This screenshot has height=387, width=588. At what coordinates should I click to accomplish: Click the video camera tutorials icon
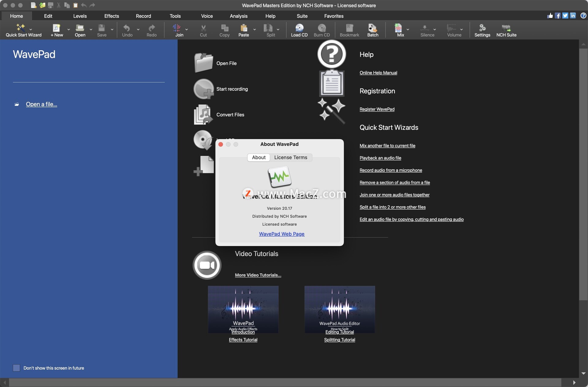click(207, 265)
